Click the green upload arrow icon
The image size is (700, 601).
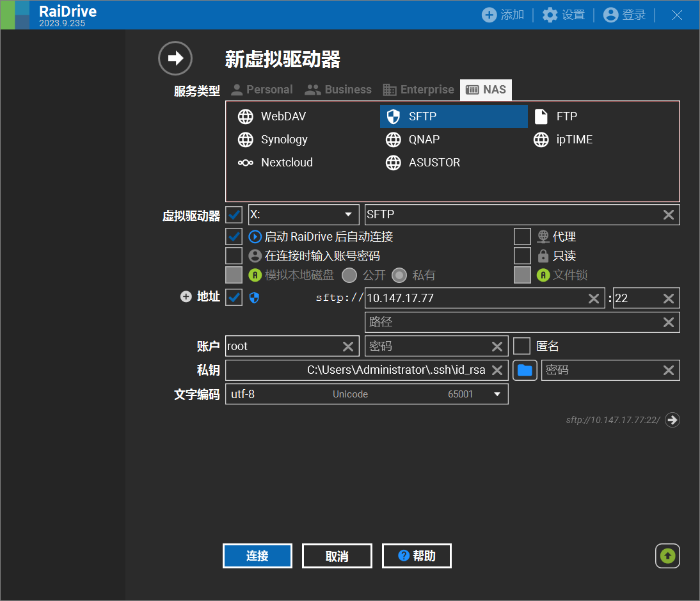pyautogui.click(x=667, y=556)
